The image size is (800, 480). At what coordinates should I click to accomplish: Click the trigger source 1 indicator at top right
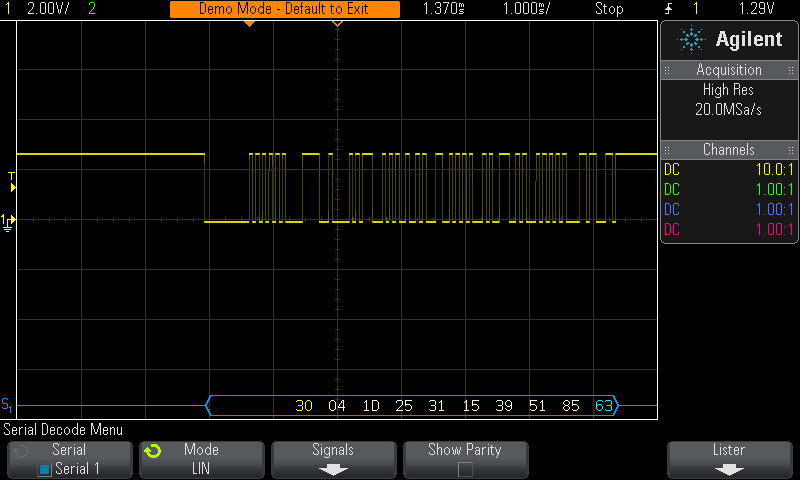(695, 9)
